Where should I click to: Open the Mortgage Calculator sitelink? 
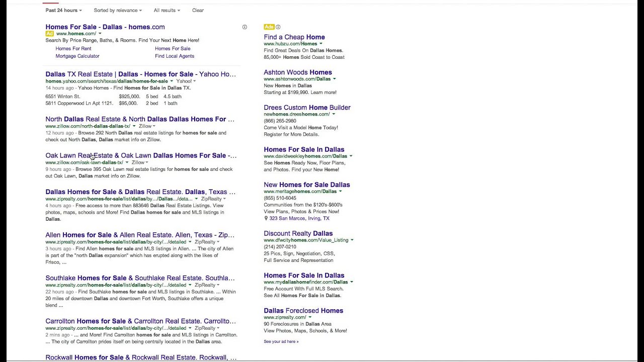point(77,56)
